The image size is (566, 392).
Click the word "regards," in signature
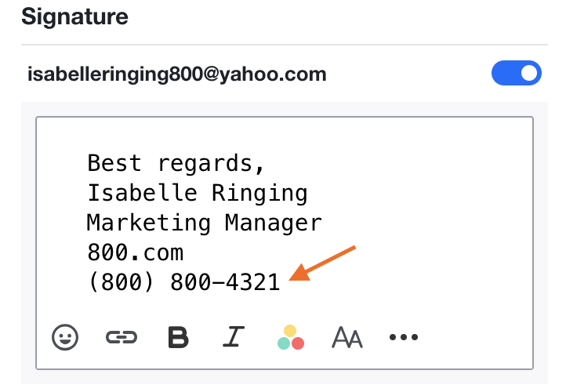[x=212, y=164]
